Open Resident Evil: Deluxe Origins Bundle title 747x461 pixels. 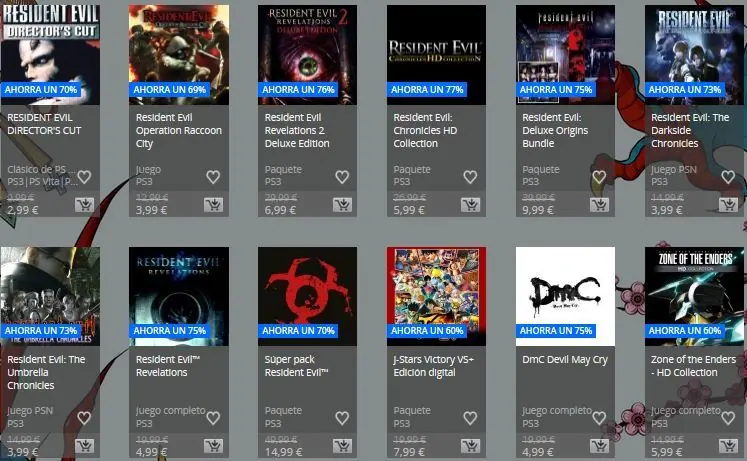click(555, 130)
